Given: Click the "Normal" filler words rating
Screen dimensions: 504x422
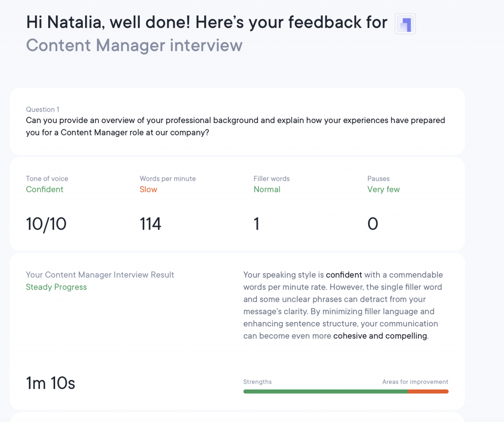Looking at the screenshot, I should [x=267, y=189].
